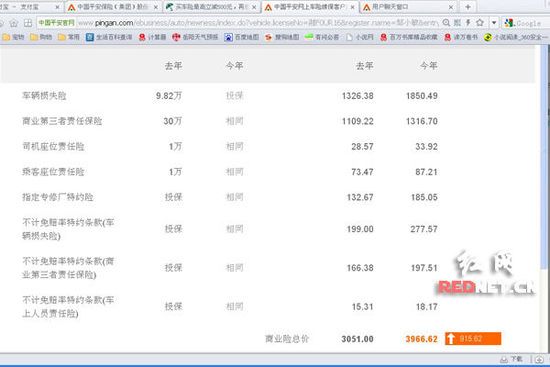Open the 读万卷书 bookmark
Image resolution: width=550 pixels, height=367 pixels.
[x=461, y=37]
